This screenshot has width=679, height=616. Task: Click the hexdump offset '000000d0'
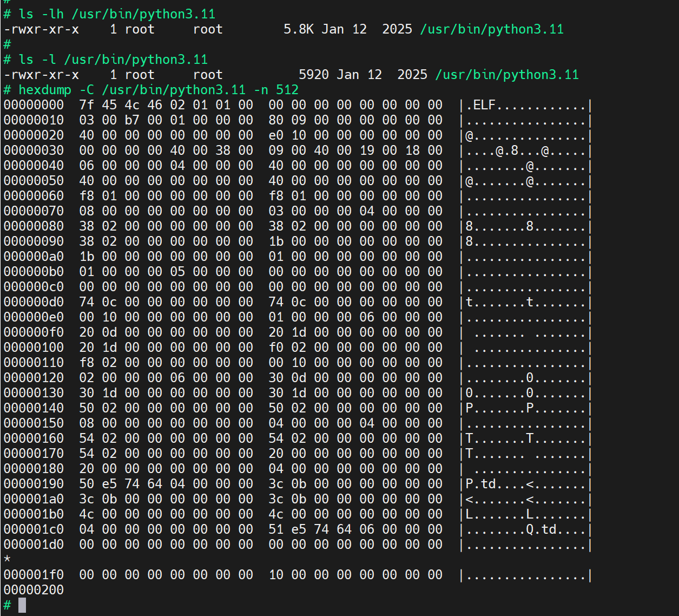(34, 302)
